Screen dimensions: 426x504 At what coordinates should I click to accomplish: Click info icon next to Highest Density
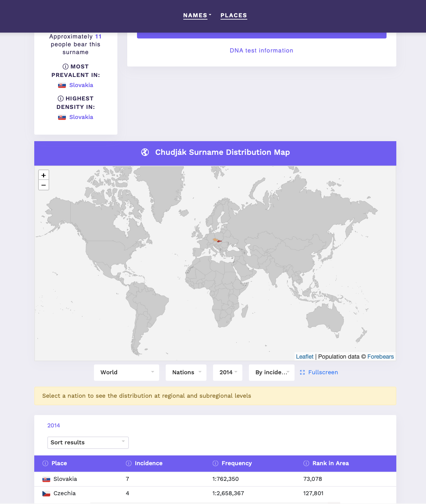(61, 98)
